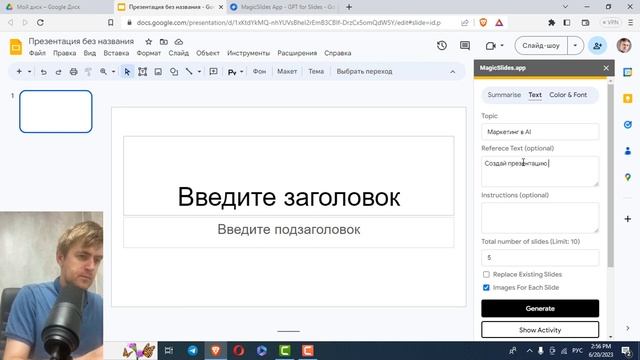The image size is (640, 360).
Task: Activate the paint format tool
Action: [x=88, y=72]
